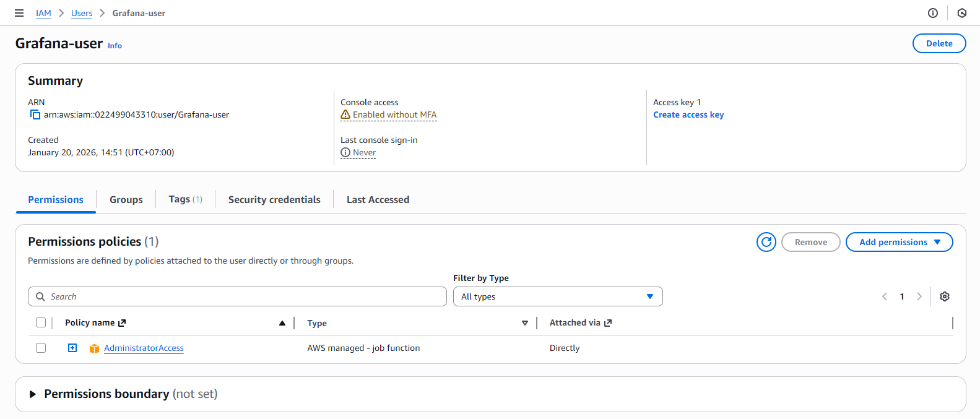Viewport: 980px width, 419px height.
Task: Sort by Policy name ascending arrow
Action: (282, 323)
